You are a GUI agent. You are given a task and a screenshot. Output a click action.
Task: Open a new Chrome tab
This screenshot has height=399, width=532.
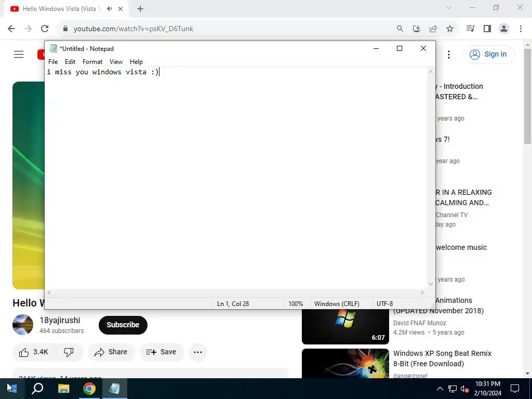pos(140,9)
